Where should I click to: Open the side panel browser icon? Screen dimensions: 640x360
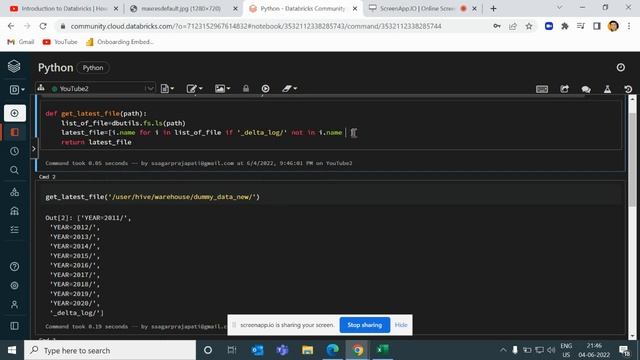(x=597, y=26)
